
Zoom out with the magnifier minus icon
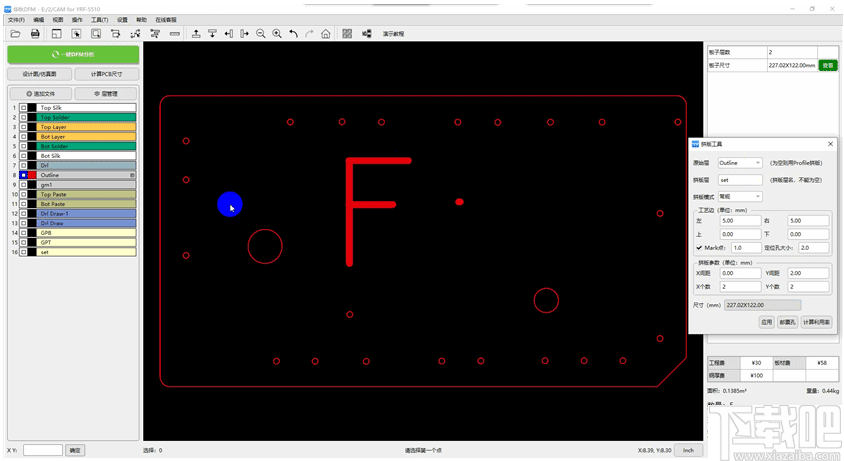[x=261, y=34]
